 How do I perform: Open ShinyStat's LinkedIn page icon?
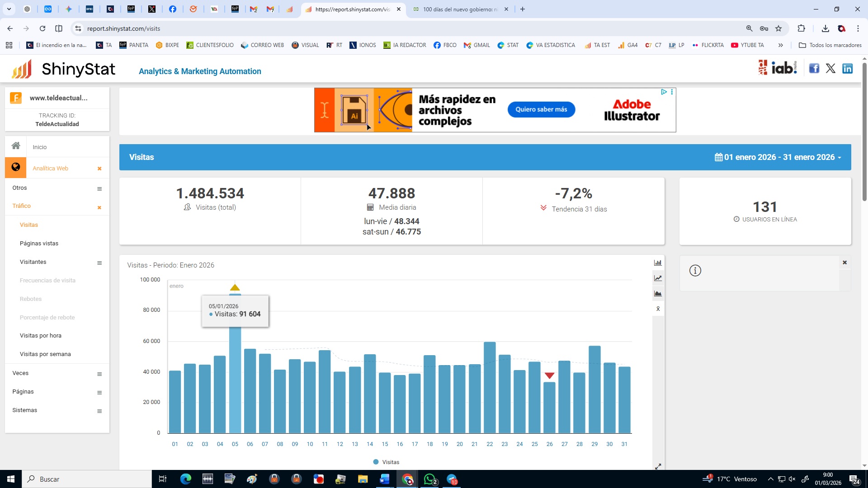point(847,68)
